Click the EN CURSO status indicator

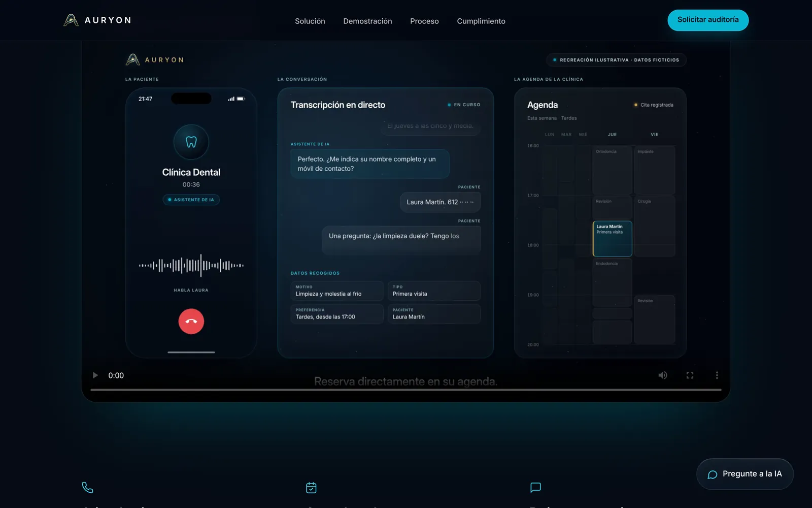click(x=464, y=105)
